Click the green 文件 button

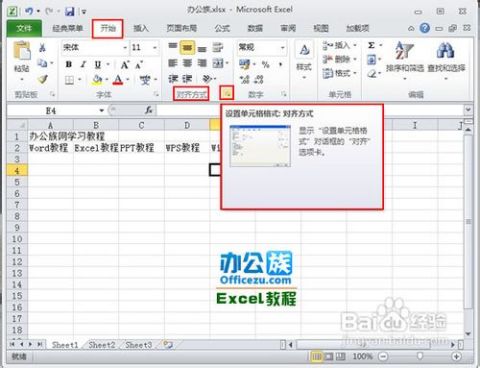24,28
